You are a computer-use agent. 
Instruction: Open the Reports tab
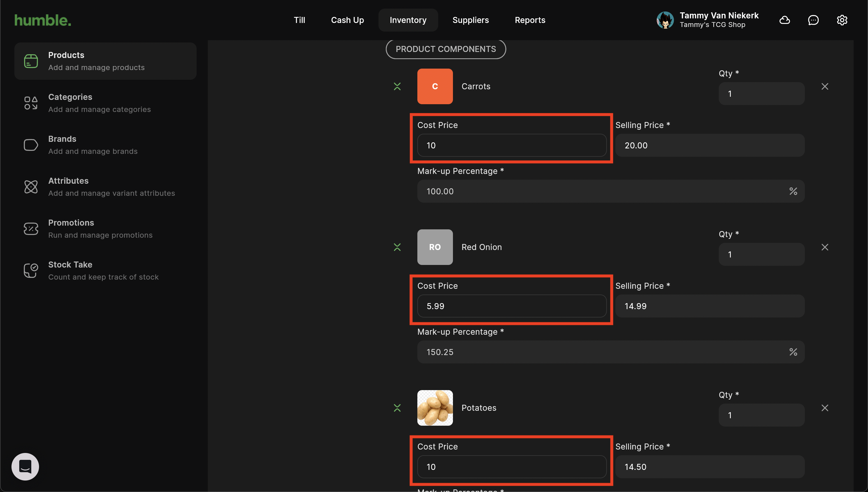(530, 20)
